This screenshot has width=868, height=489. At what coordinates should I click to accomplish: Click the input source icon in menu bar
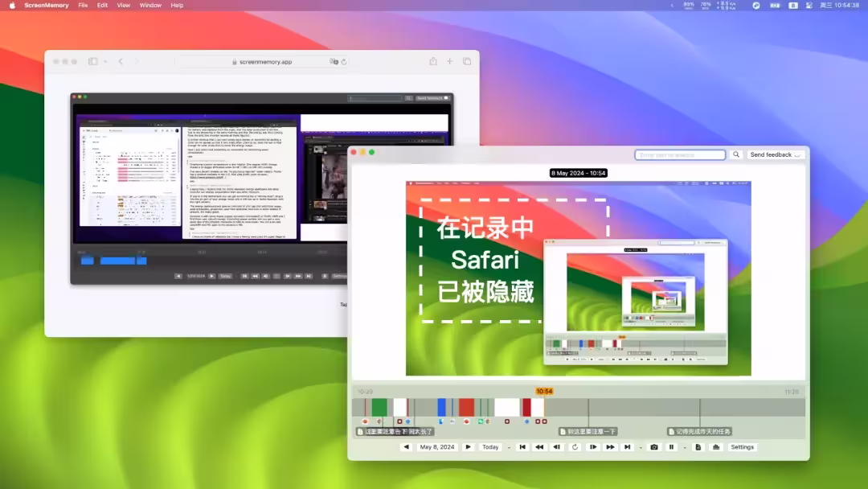(x=792, y=5)
